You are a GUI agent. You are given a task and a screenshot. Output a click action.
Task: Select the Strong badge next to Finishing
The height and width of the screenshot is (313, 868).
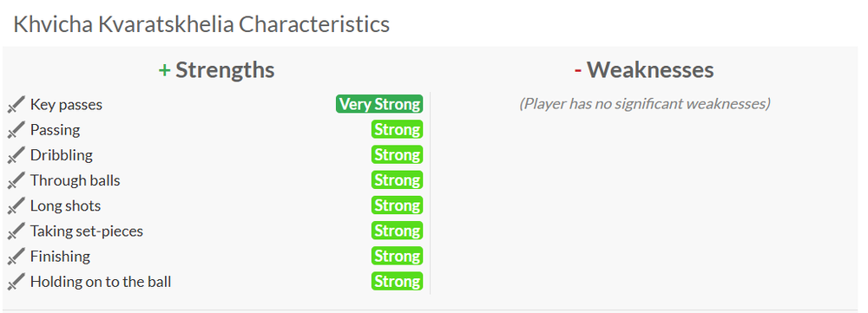(x=397, y=256)
